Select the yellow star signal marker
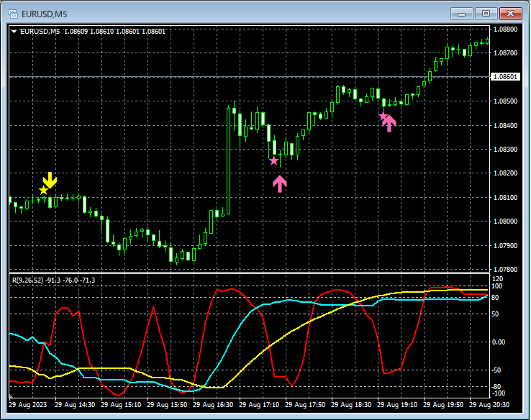531x420 pixels. tap(43, 191)
